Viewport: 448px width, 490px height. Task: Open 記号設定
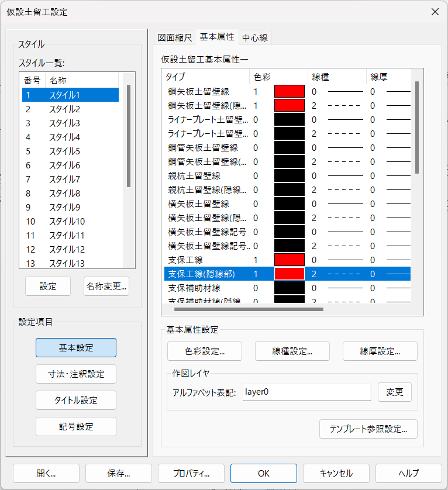click(76, 426)
